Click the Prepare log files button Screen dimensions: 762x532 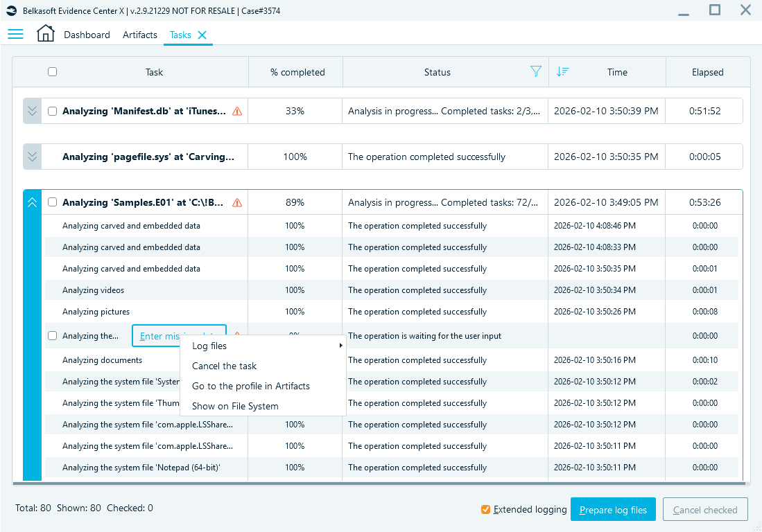pyautogui.click(x=613, y=509)
